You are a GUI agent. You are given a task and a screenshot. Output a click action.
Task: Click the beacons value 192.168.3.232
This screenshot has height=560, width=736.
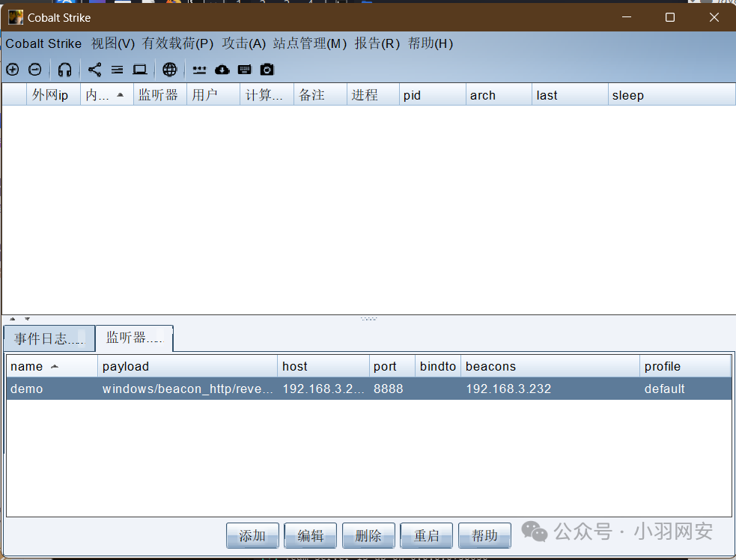550,389
